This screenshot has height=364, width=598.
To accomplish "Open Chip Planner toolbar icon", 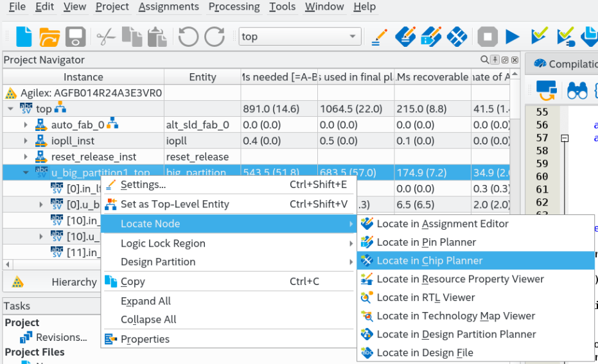I will [x=457, y=37].
